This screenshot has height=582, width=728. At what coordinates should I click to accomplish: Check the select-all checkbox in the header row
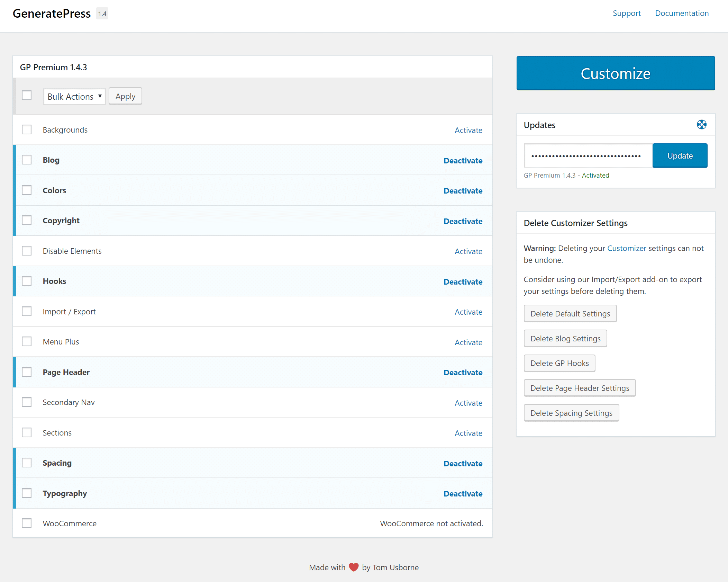(x=27, y=95)
